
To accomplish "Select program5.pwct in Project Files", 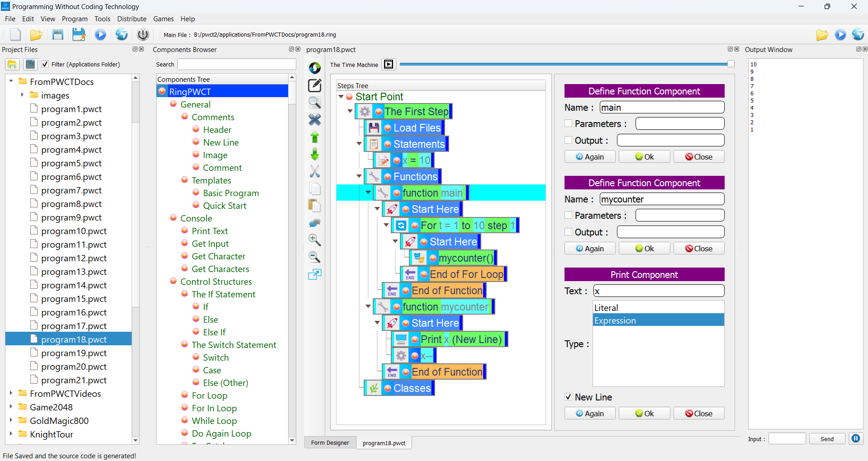I will (x=72, y=163).
